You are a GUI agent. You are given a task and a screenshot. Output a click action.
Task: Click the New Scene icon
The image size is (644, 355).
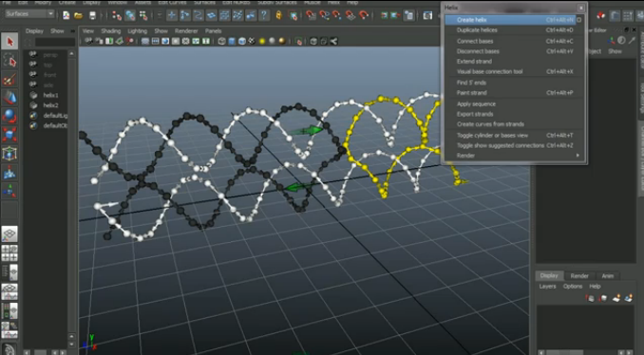click(66, 15)
